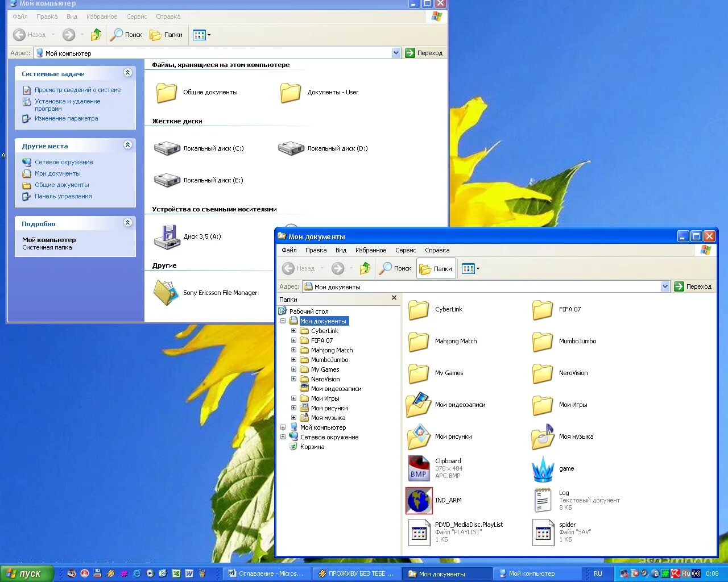Open the Views icon in Мои документы toolbar
This screenshot has height=582, width=728.
pyautogui.click(x=468, y=268)
